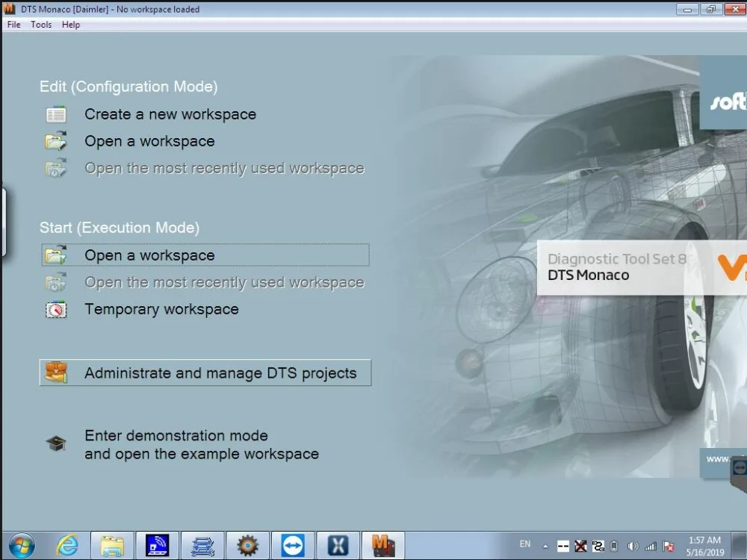The image size is (747, 560).
Task: Click the graduation cap demonstration mode icon
Action: (56, 444)
